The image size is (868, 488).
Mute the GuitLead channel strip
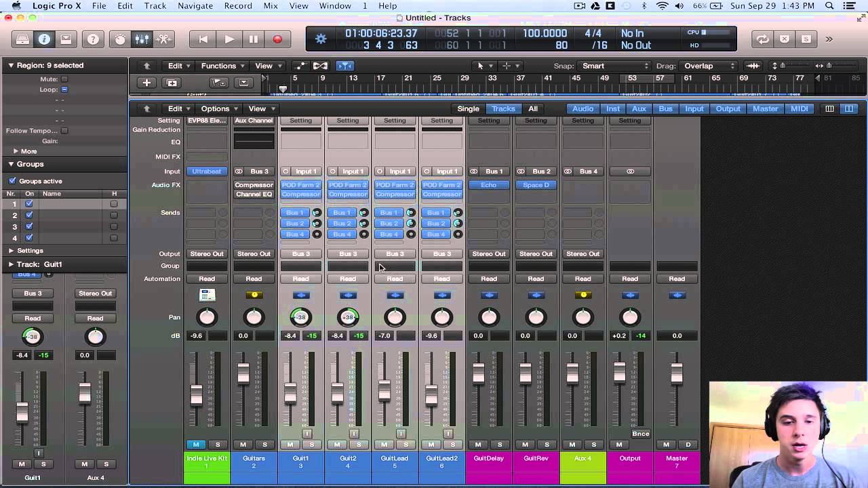coord(384,445)
